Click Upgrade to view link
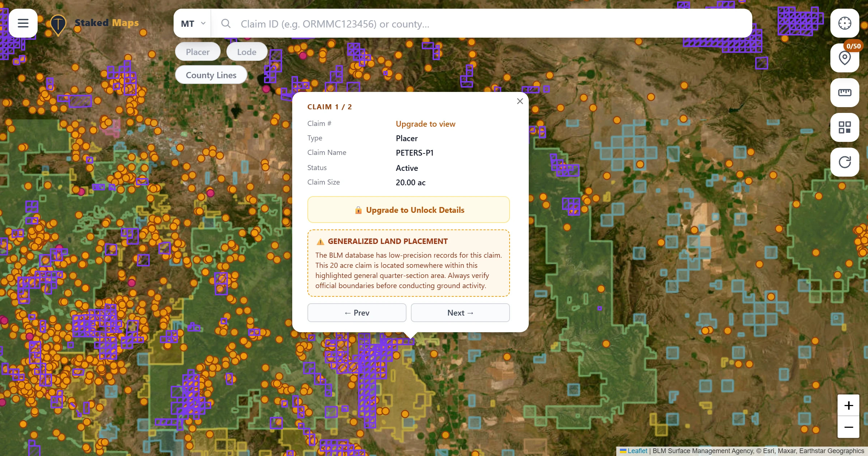868x456 pixels. [425, 124]
